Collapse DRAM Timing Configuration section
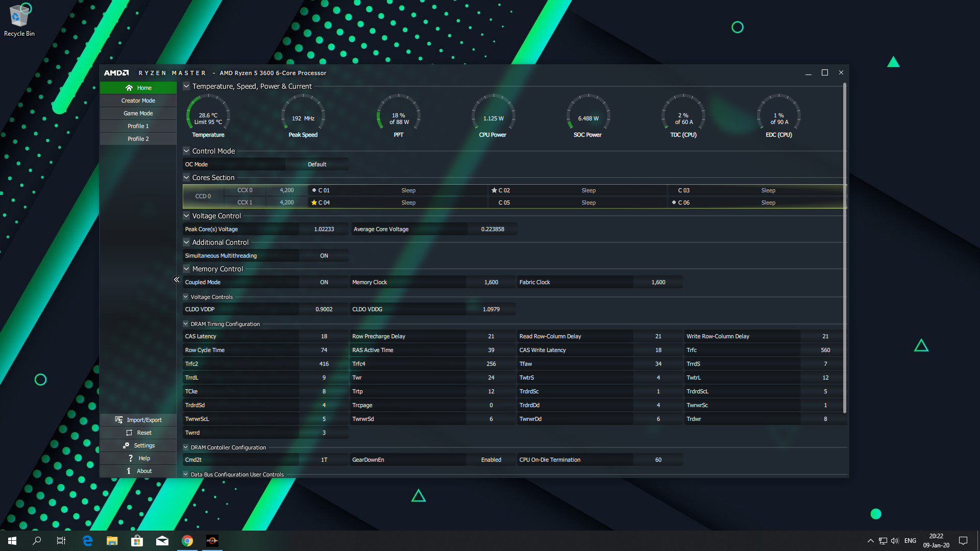Image resolution: width=980 pixels, height=551 pixels. coord(186,324)
